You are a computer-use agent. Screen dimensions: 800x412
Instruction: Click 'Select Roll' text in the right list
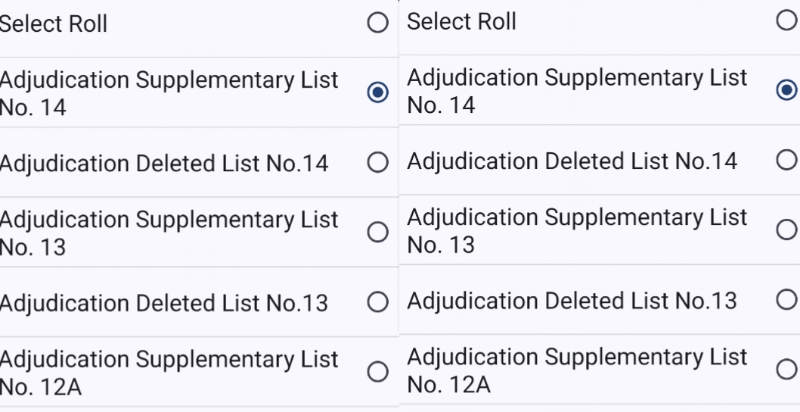(x=461, y=21)
